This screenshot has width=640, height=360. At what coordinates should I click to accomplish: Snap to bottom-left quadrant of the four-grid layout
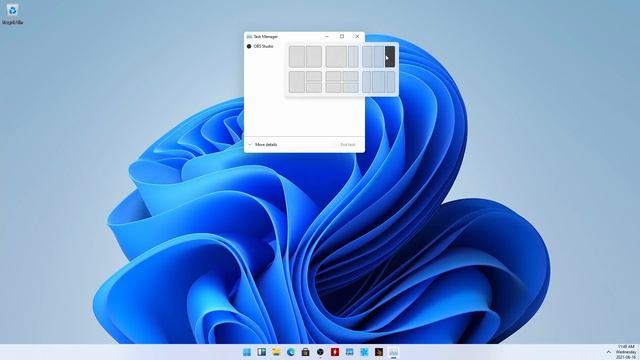coord(333,88)
